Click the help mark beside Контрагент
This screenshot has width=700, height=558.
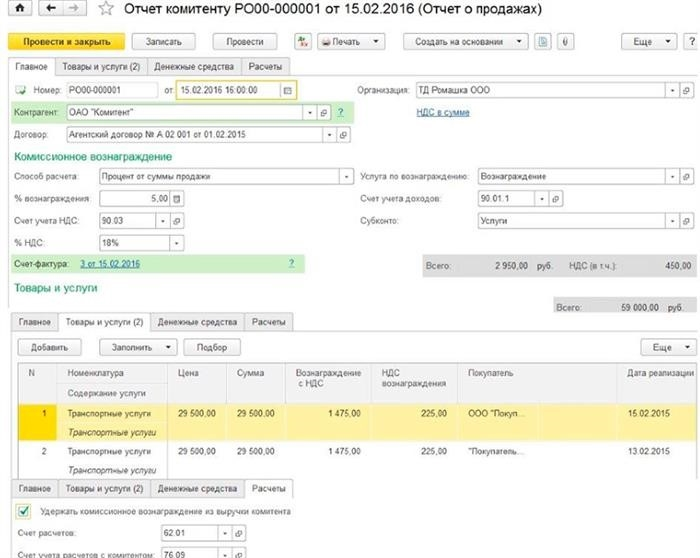[x=341, y=112]
